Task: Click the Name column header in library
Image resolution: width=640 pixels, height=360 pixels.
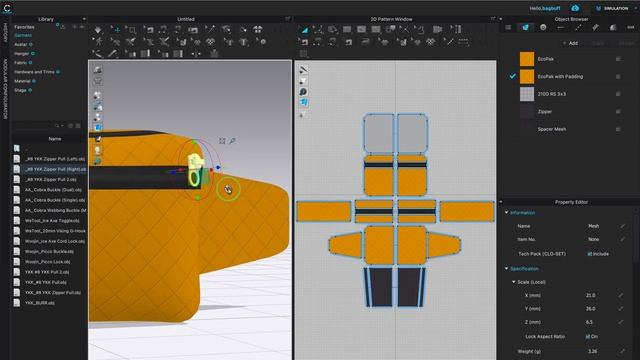Action: coord(55,139)
